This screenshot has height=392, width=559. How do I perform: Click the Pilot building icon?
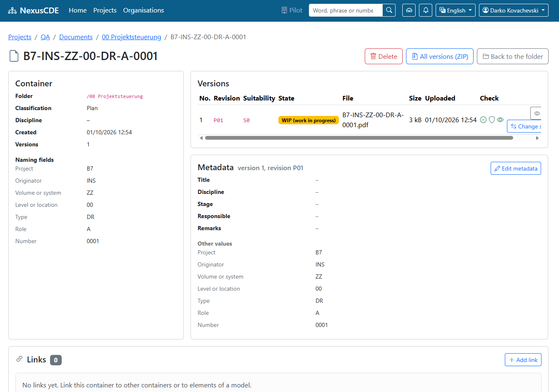coord(284,10)
